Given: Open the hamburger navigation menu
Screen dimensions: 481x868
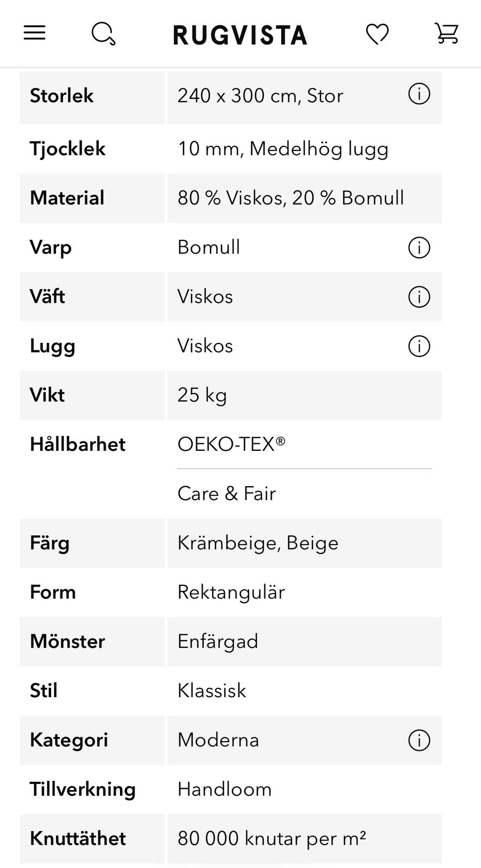Looking at the screenshot, I should [x=34, y=34].
